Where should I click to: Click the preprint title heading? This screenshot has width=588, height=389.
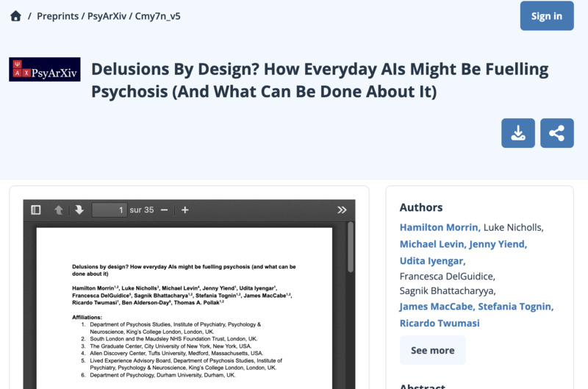(x=320, y=80)
